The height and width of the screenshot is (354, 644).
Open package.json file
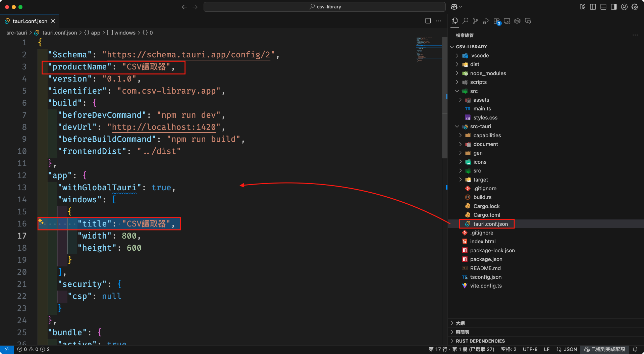(486, 259)
